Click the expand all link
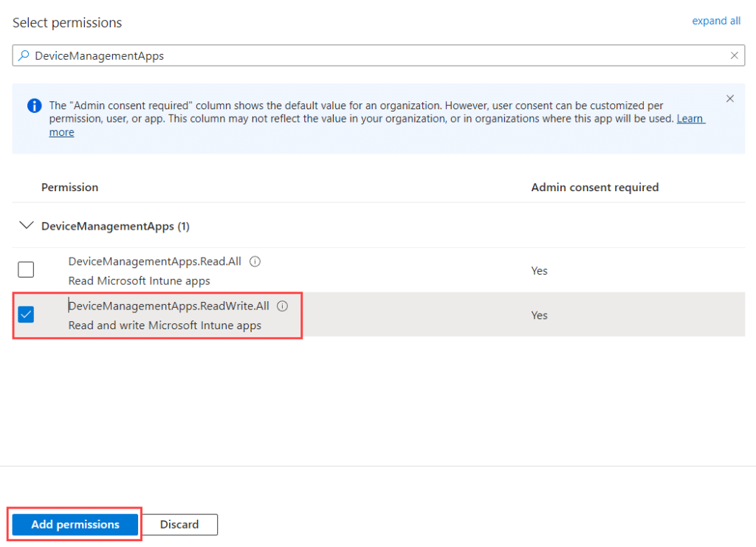Viewport: 756px width, 547px height. coord(716,21)
